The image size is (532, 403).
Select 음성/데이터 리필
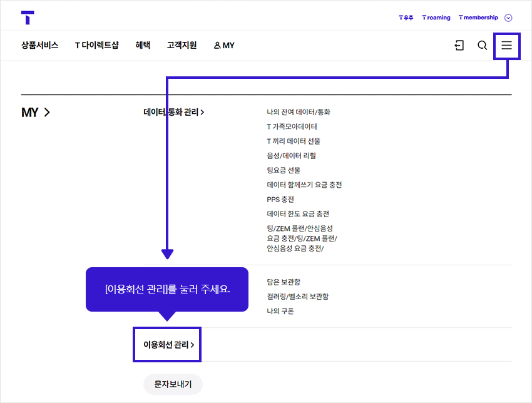coord(292,156)
